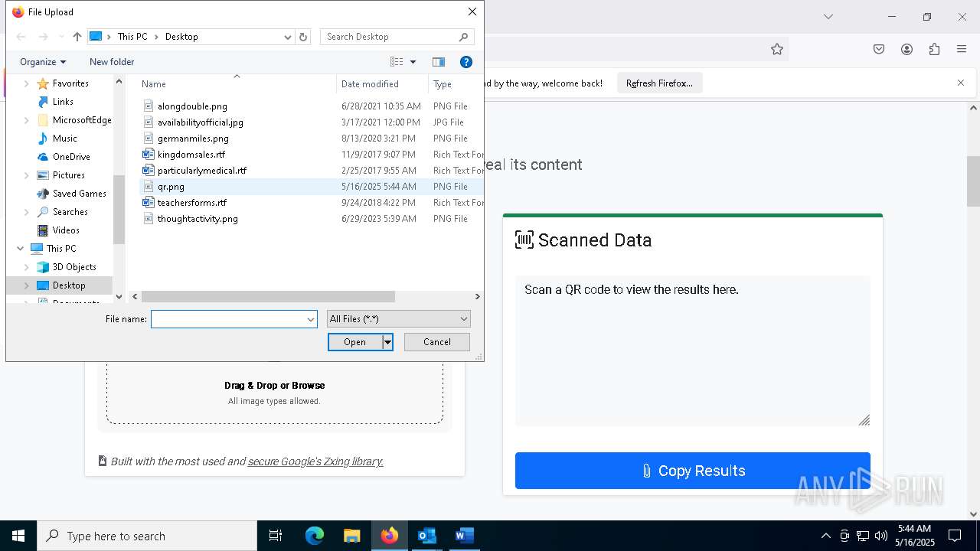Screen dimensions: 980x551
Task: Open File Explorer from taskbar
Action: [x=351, y=536]
